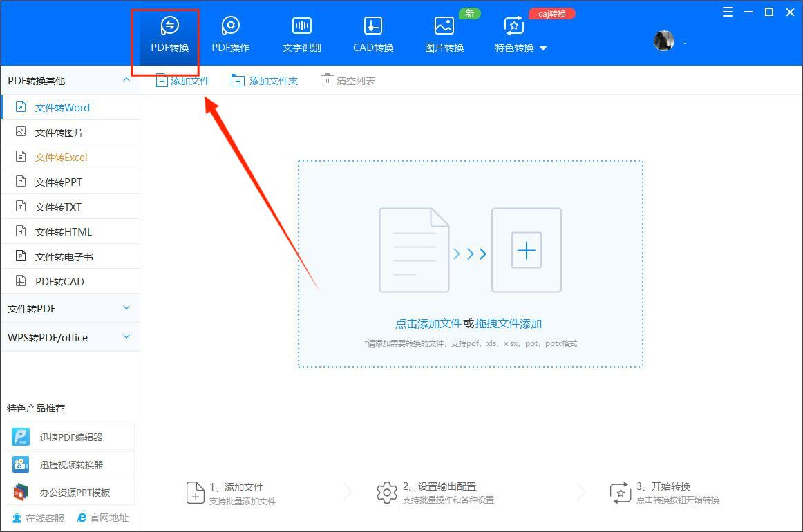Image resolution: width=803 pixels, height=532 pixels.
Task: Click the 添加文件 add files icon
Action: 182,79
